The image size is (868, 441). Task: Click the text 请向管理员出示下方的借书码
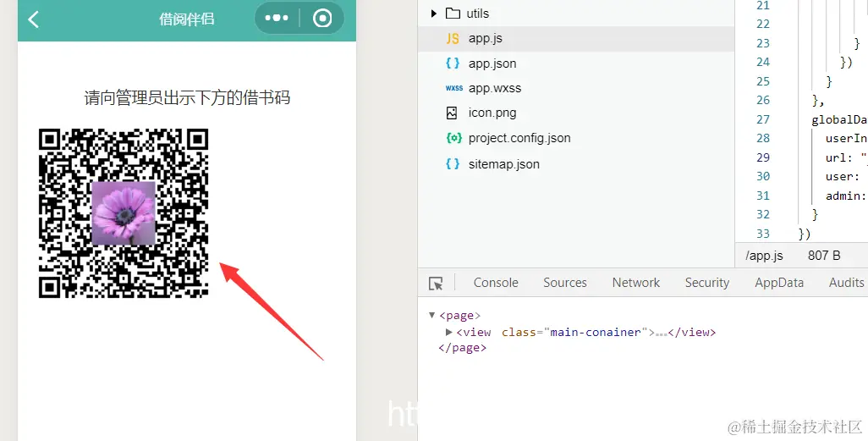(187, 98)
